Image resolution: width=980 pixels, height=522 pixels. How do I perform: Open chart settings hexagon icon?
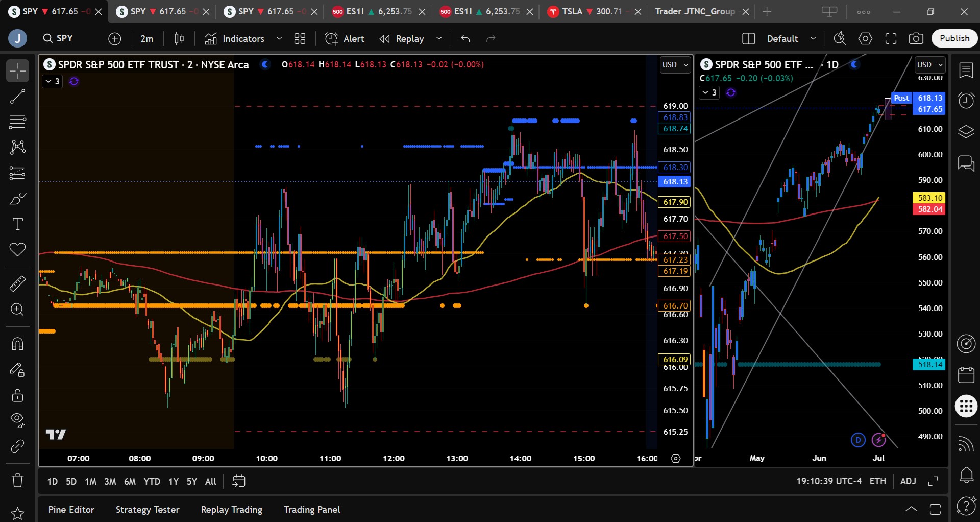click(x=865, y=38)
